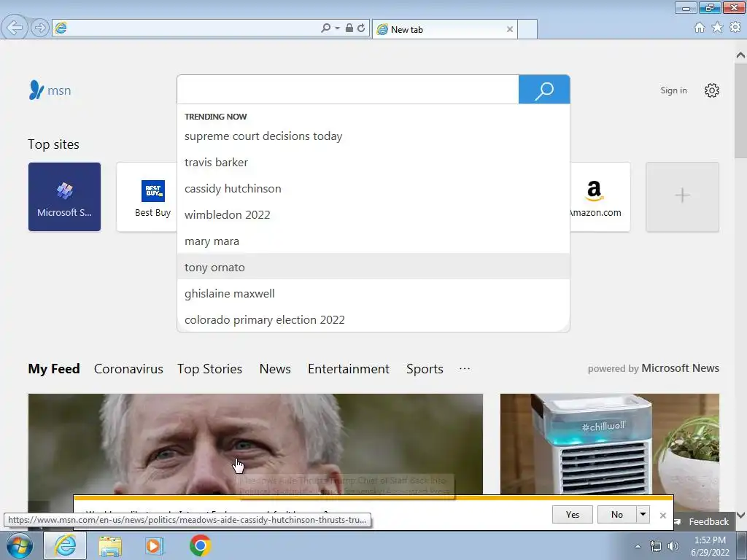Image resolution: width=747 pixels, height=560 pixels.
Task: Select 'ghislaine maxwell' trending suggestion
Action: (373, 294)
